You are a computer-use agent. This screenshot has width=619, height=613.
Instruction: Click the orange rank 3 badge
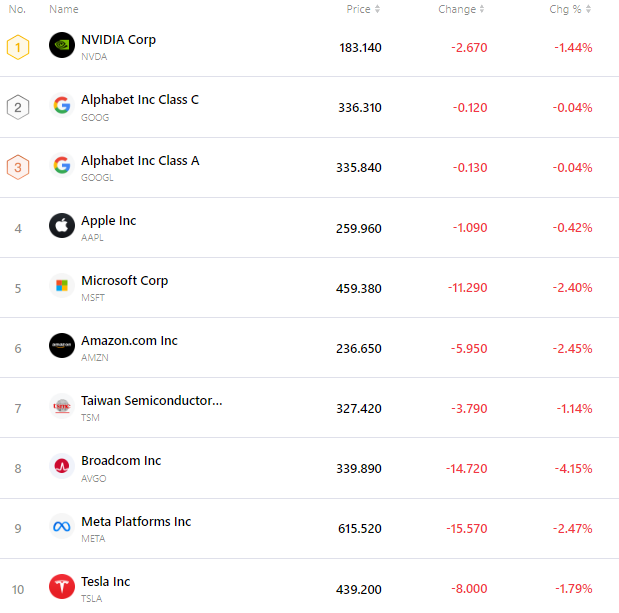click(x=18, y=167)
